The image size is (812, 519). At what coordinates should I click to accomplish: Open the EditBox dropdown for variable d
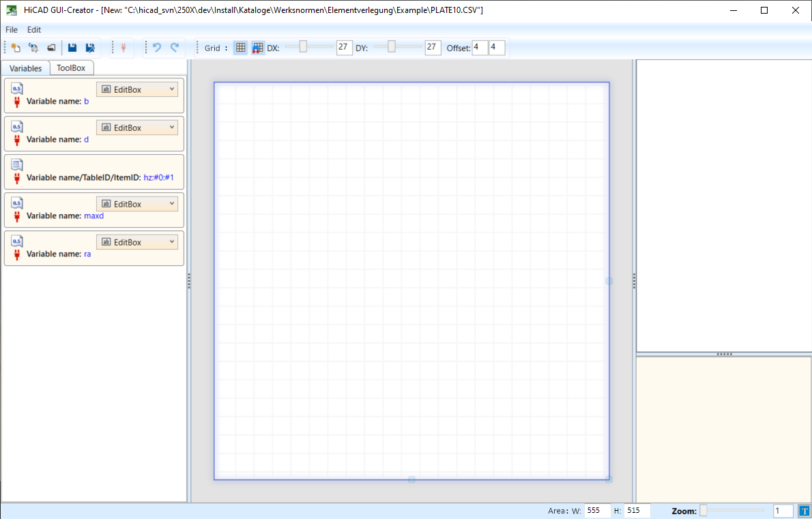pos(137,128)
